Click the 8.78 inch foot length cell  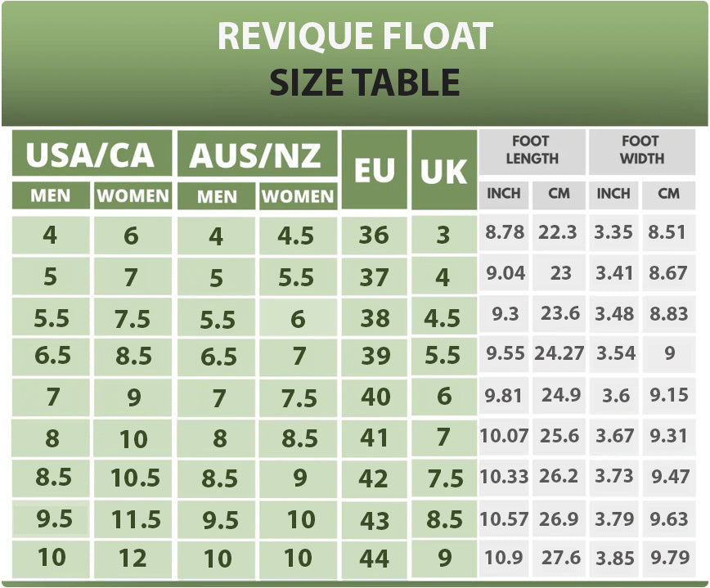(505, 233)
